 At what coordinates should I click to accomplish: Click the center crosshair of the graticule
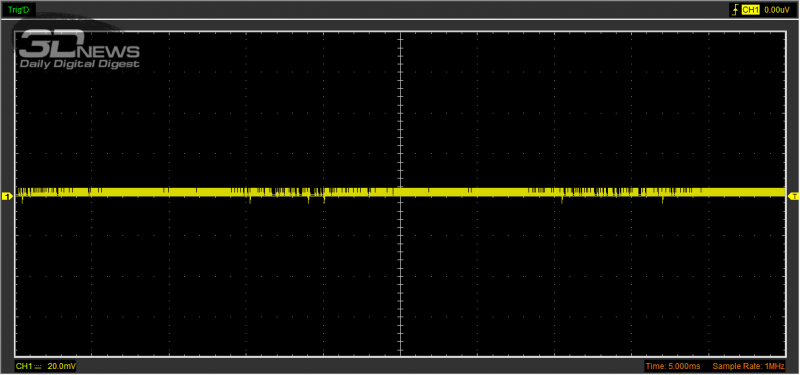point(401,193)
